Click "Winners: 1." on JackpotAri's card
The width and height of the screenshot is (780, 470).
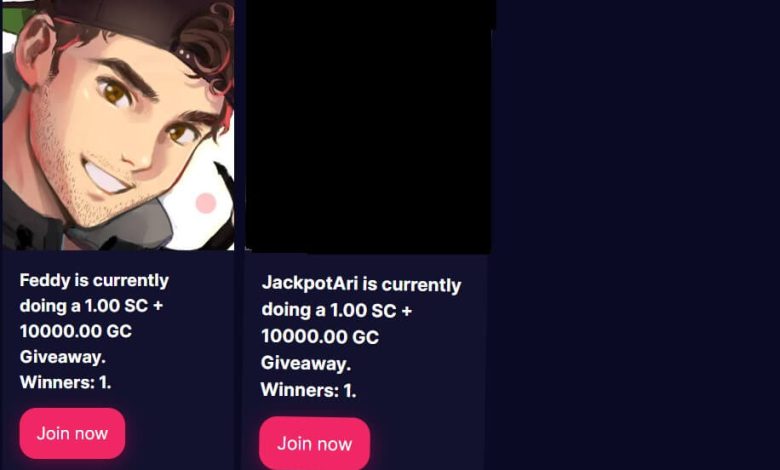[308, 390]
